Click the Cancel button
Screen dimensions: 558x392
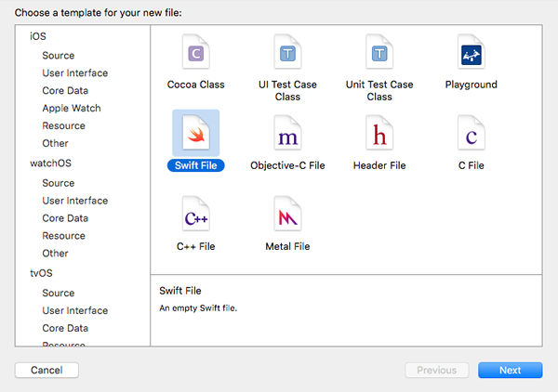(x=46, y=370)
